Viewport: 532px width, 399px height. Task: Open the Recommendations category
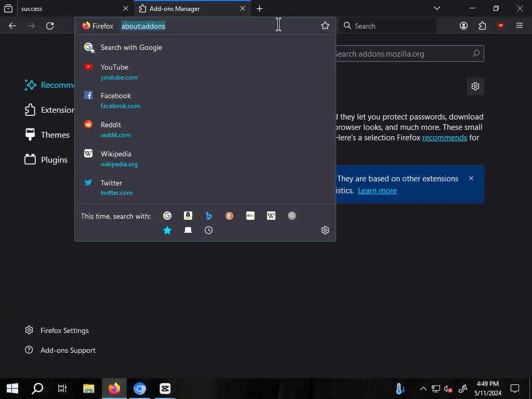pos(49,85)
